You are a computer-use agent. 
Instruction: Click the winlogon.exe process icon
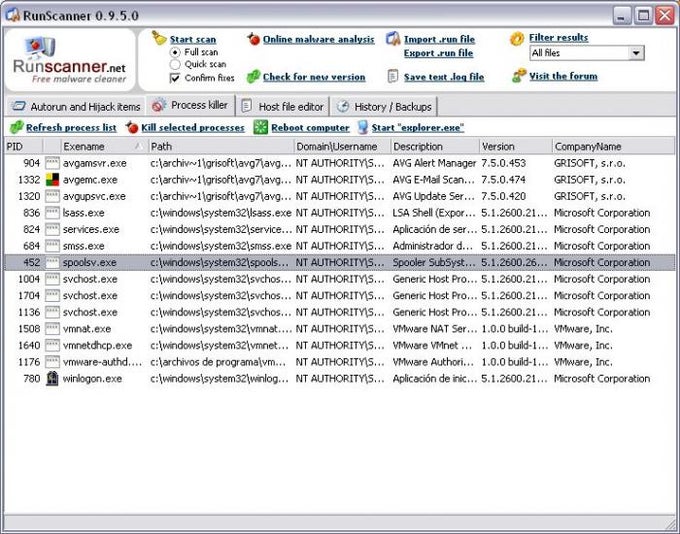52,378
